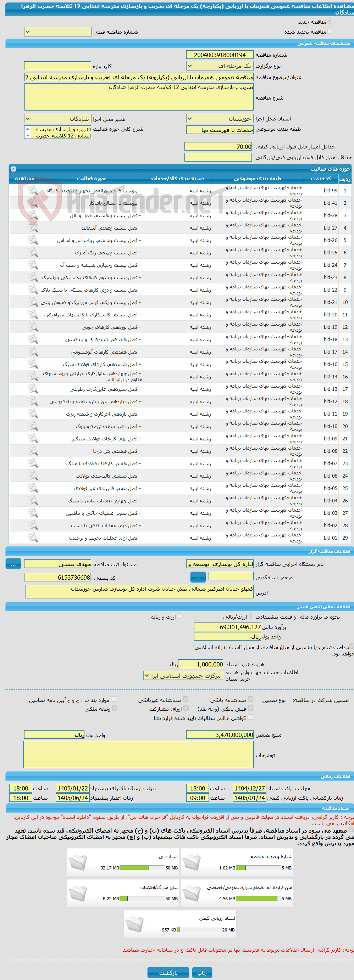Viewport: 354px width, 980px height.
Task: Open the view icon for row bld-19
Action: [33, 327]
